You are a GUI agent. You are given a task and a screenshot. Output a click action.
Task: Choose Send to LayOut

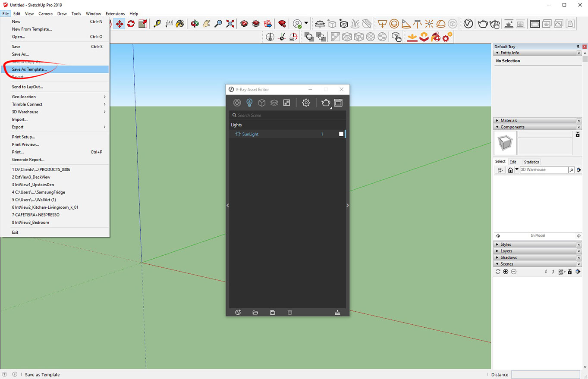pyautogui.click(x=55, y=87)
